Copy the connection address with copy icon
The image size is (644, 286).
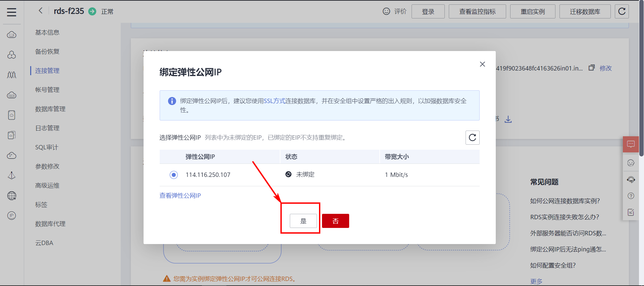[x=592, y=68]
